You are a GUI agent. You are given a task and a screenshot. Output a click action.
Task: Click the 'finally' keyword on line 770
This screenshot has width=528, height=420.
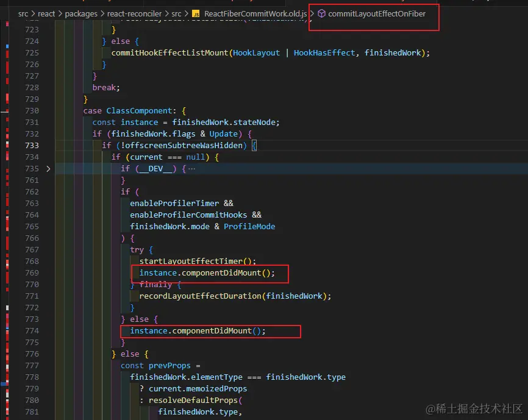tap(155, 285)
